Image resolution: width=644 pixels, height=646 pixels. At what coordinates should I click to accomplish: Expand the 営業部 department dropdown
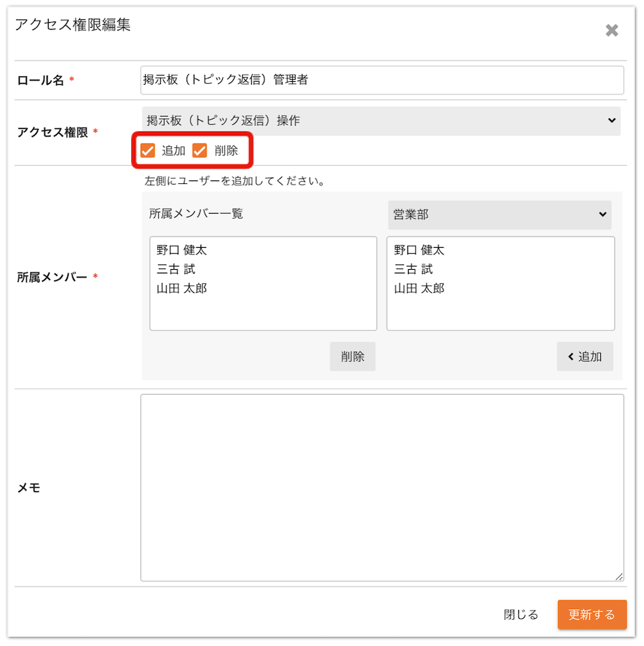500,214
